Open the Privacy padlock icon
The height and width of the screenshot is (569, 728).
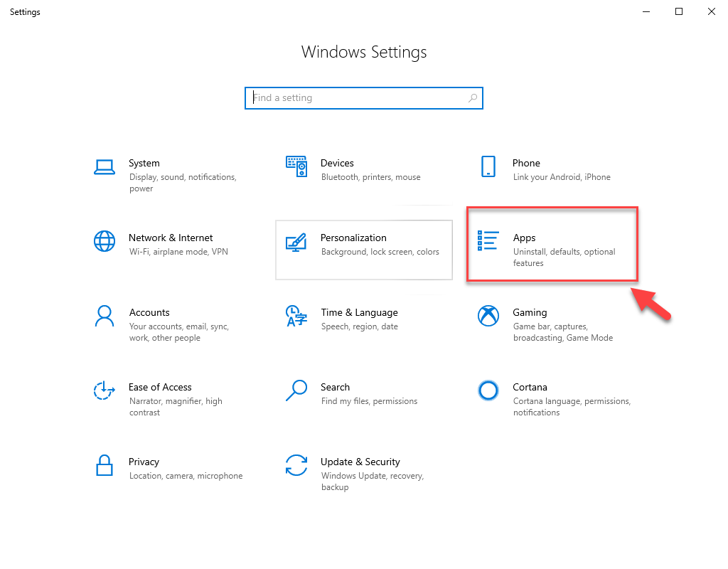(x=104, y=465)
